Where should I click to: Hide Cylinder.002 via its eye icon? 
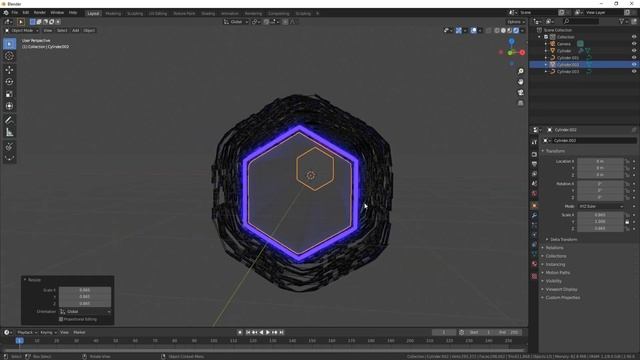(x=634, y=64)
